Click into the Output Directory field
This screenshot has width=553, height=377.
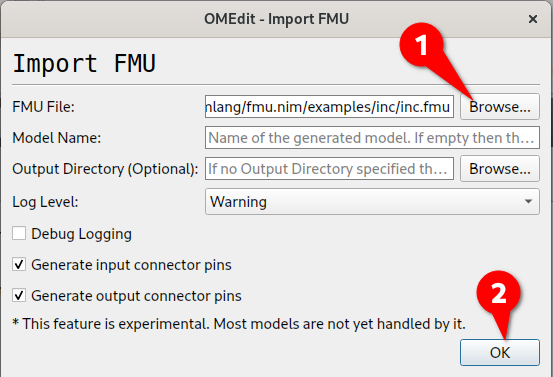[x=329, y=169]
